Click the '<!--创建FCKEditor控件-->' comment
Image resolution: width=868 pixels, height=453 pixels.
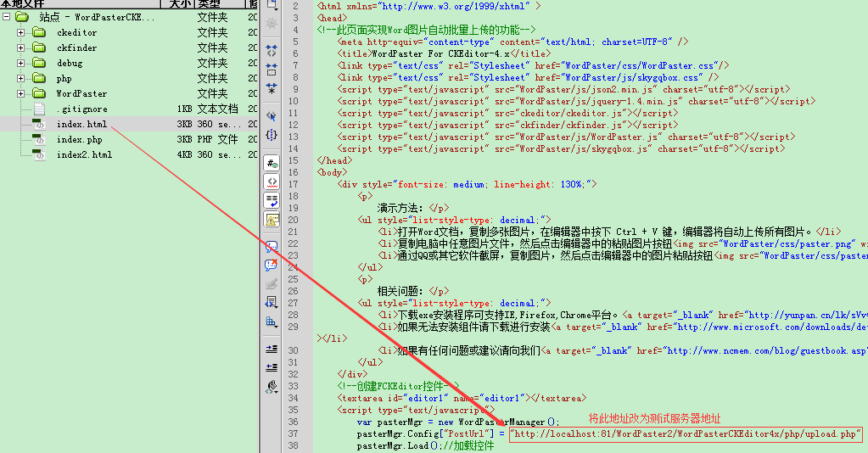(x=398, y=386)
